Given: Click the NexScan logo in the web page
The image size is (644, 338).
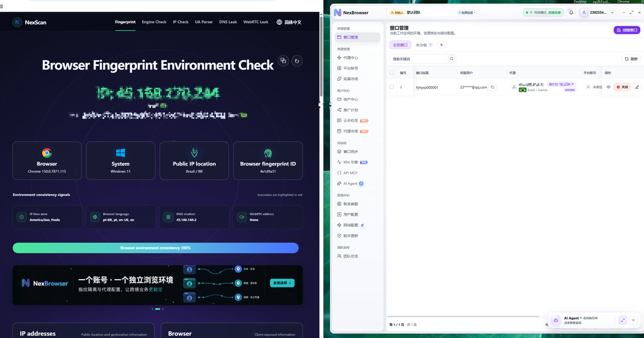Looking at the screenshot, I should (30, 22).
